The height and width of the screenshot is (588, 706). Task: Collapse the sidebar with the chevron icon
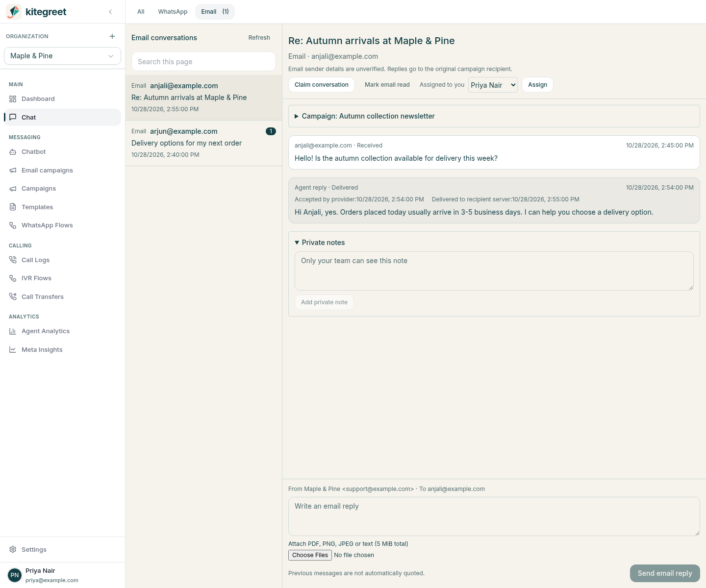[110, 12]
